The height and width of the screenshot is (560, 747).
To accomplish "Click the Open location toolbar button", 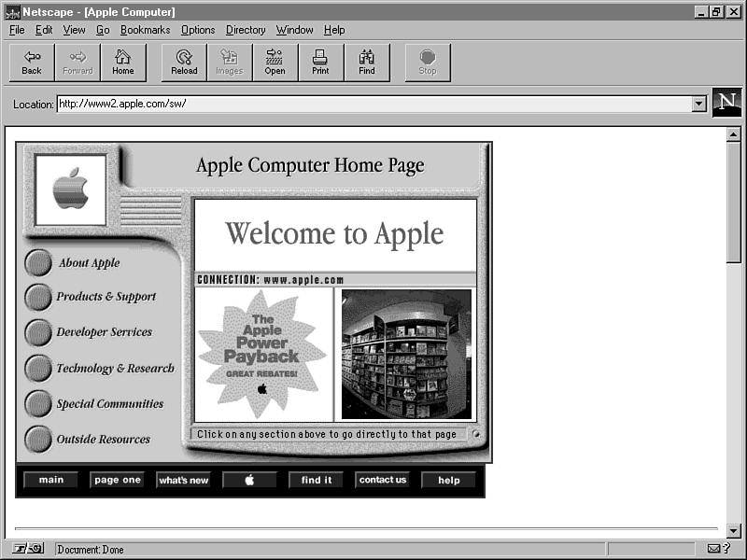I will [275, 63].
